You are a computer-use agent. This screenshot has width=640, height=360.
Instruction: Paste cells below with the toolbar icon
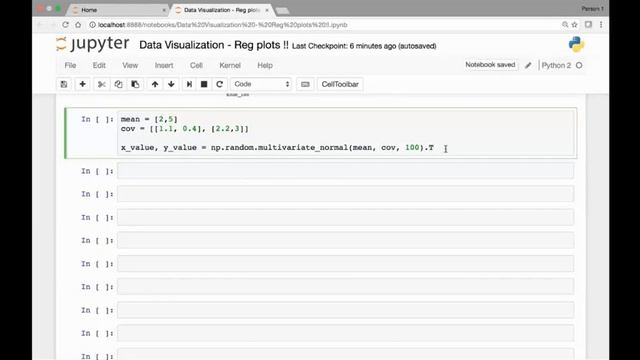click(135, 84)
